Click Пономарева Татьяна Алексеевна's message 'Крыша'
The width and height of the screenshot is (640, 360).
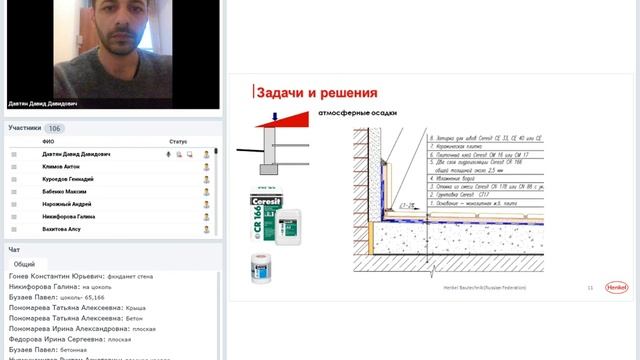[x=77, y=308]
